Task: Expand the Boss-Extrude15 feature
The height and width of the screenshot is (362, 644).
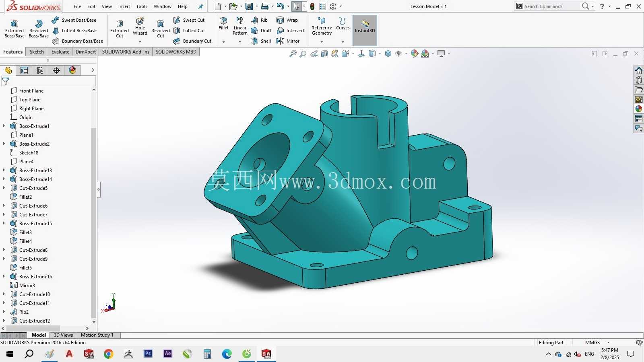Action: coord(4,223)
